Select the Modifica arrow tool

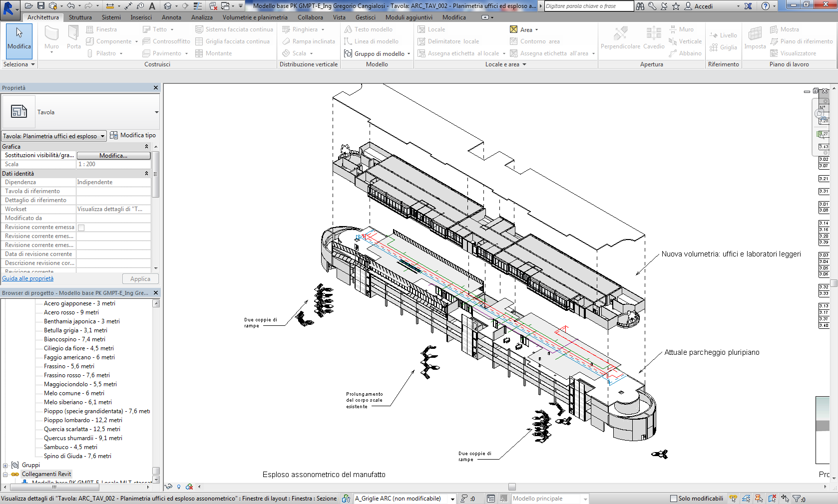coord(19,41)
